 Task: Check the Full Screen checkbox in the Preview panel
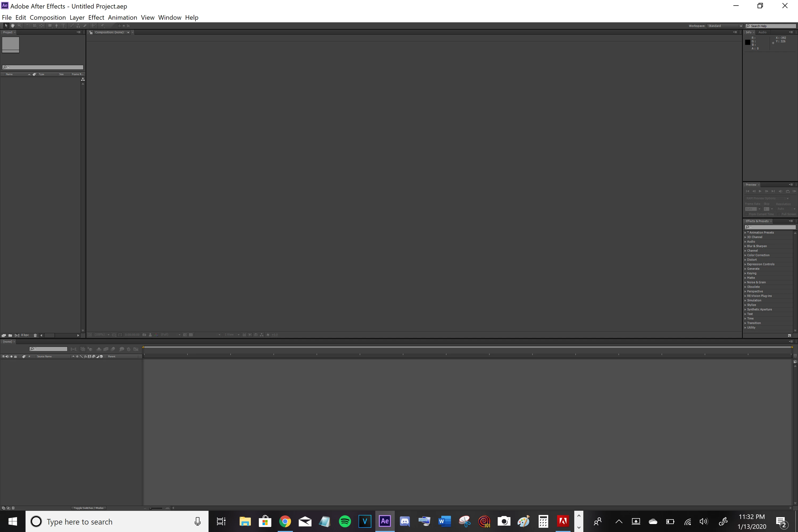coord(779,214)
